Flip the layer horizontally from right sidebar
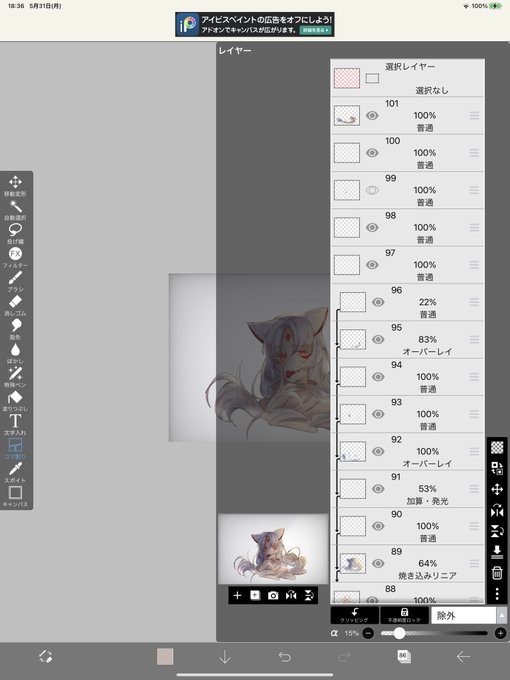This screenshot has height=680, width=510. point(497,511)
